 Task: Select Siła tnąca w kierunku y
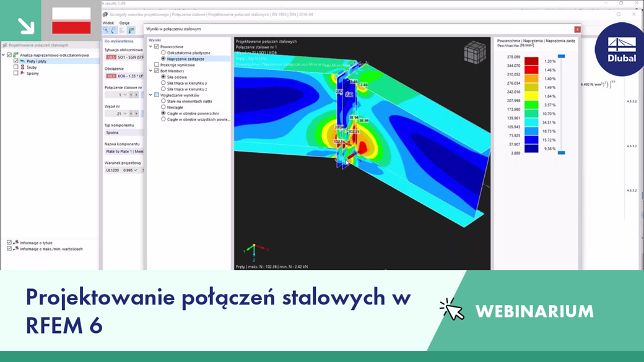pyautogui.click(x=163, y=83)
